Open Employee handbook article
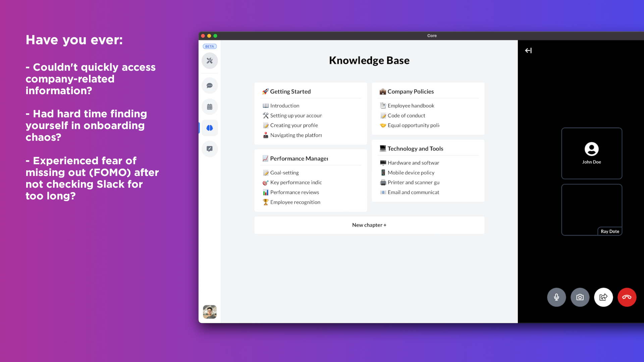The height and width of the screenshot is (362, 644). 407,106
